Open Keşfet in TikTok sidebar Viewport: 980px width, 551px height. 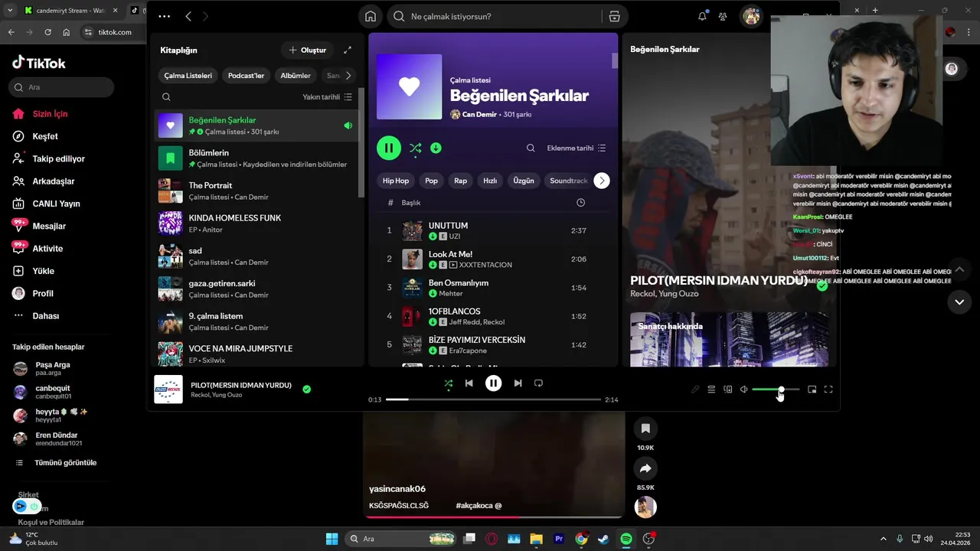click(45, 136)
